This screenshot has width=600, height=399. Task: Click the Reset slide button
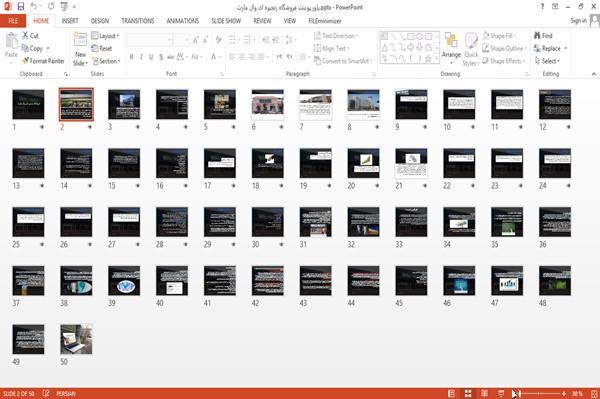click(102, 48)
